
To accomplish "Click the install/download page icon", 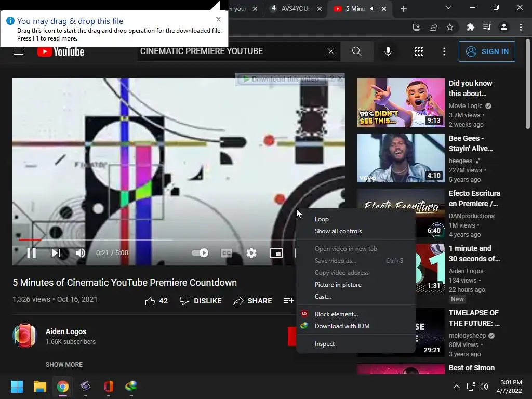I will pyautogui.click(x=416, y=27).
